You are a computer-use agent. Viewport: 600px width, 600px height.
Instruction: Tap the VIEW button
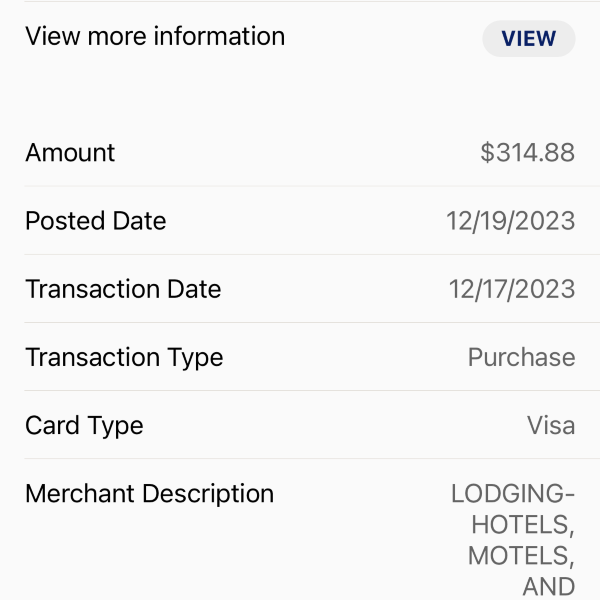click(528, 39)
